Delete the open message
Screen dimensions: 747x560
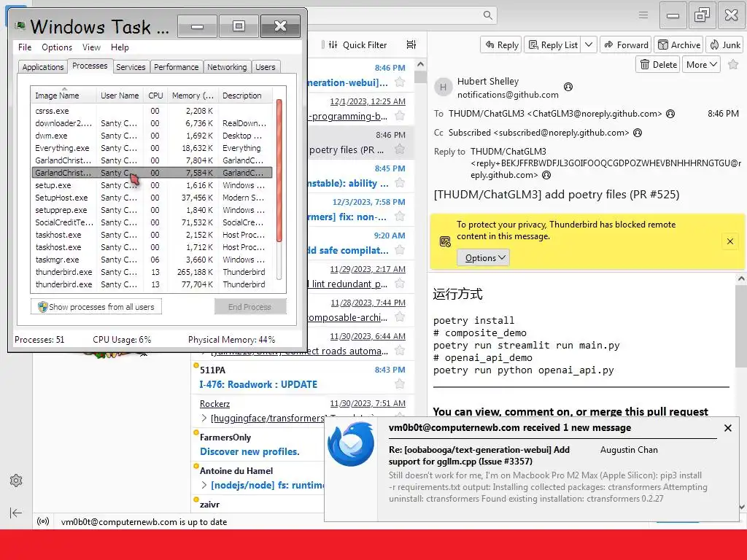658,64
